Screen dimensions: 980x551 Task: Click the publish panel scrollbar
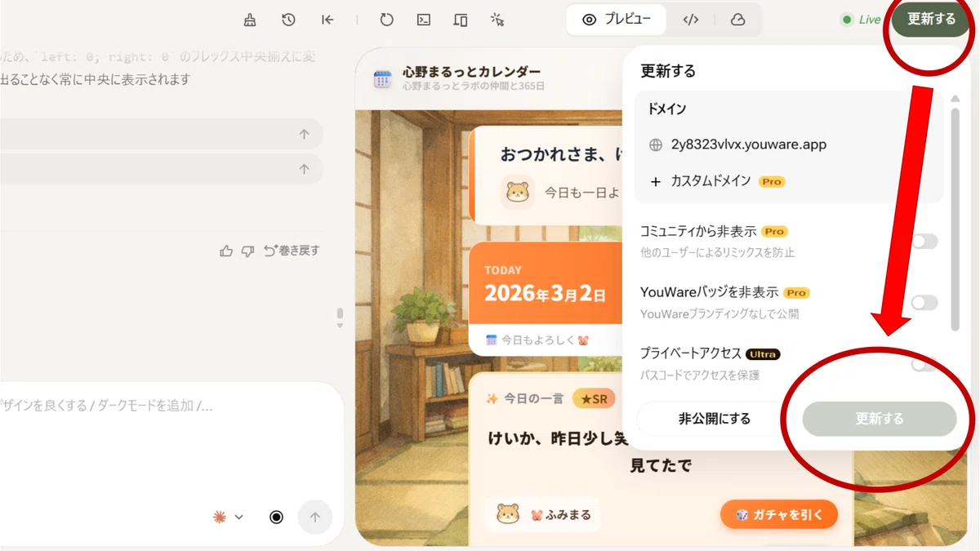coord(955,219)
